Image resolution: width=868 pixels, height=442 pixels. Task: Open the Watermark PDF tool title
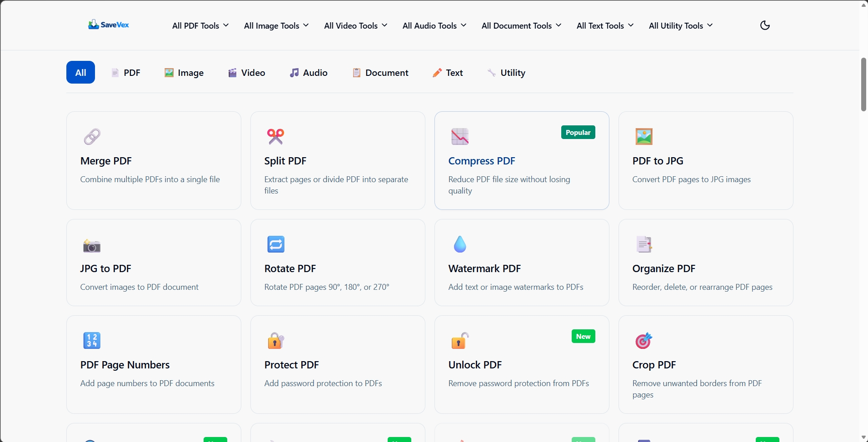484,268
